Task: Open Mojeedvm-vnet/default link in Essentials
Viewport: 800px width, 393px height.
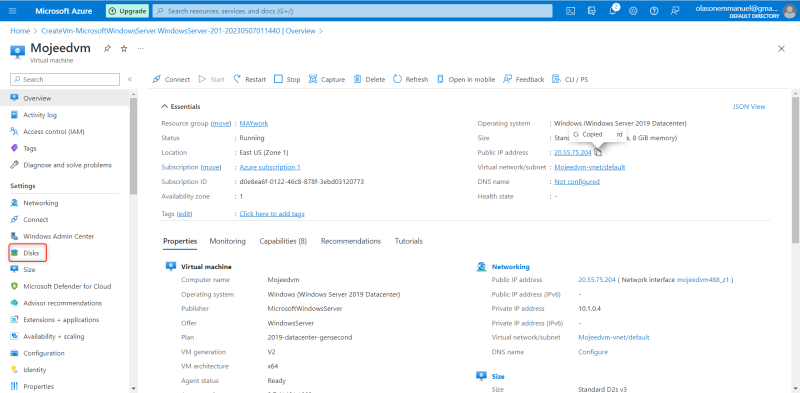Action: (x=590, y=167)
